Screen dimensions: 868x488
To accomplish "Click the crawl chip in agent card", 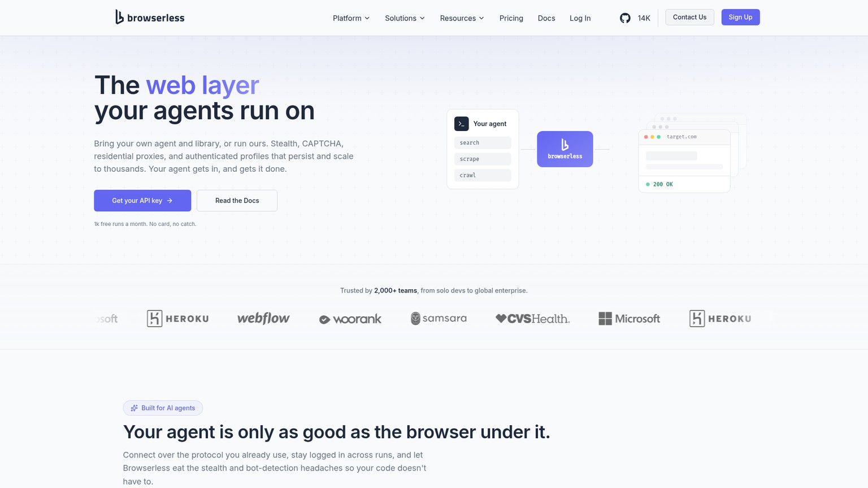I will [x=483, y=175].
